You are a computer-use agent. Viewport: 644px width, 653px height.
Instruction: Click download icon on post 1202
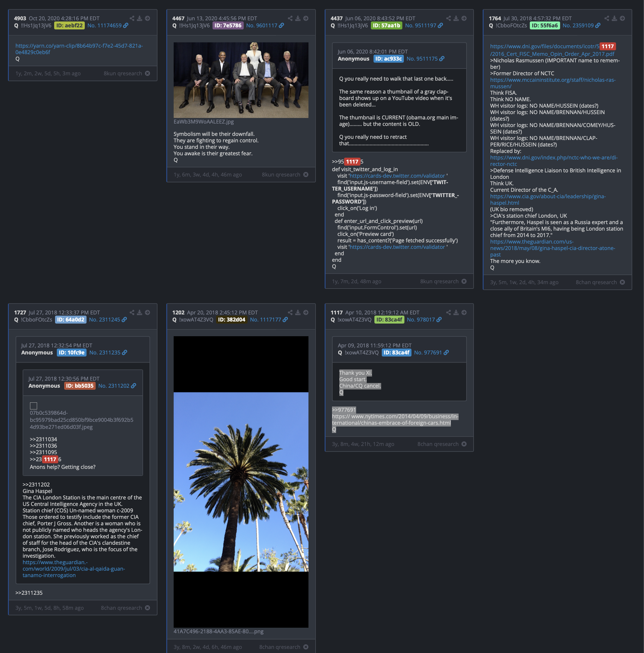(298, 312)
